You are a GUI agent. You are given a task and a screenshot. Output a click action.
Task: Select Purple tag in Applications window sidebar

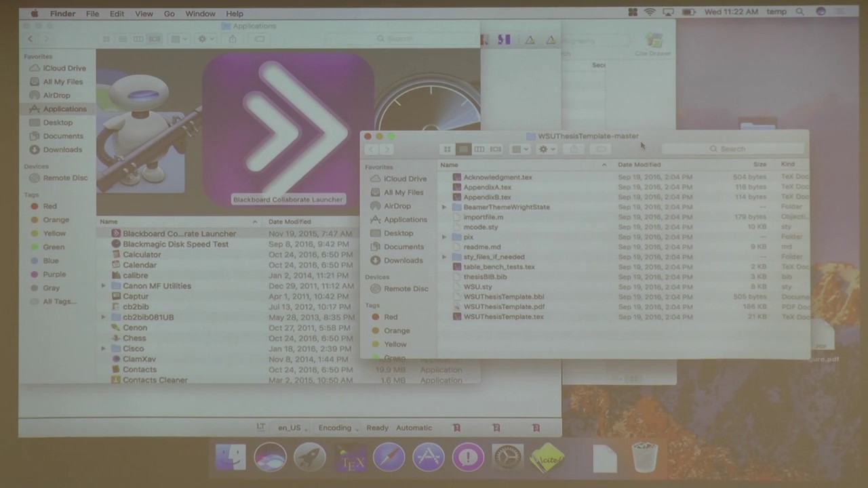click(54, 274)
